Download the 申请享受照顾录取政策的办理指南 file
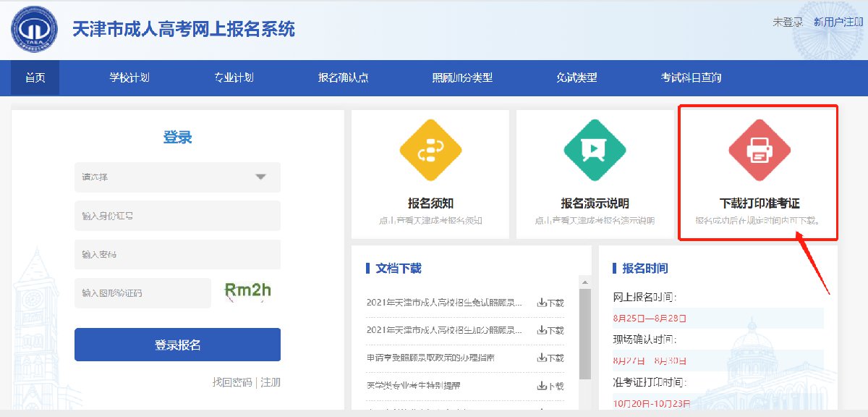868x417 pixels. click(x=550, y=358)
